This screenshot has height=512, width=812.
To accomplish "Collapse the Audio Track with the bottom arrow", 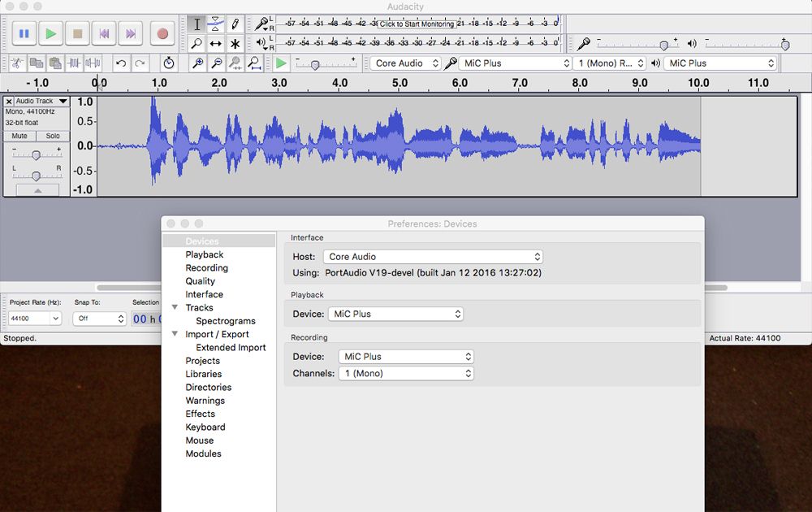I will tap(38, 191).
